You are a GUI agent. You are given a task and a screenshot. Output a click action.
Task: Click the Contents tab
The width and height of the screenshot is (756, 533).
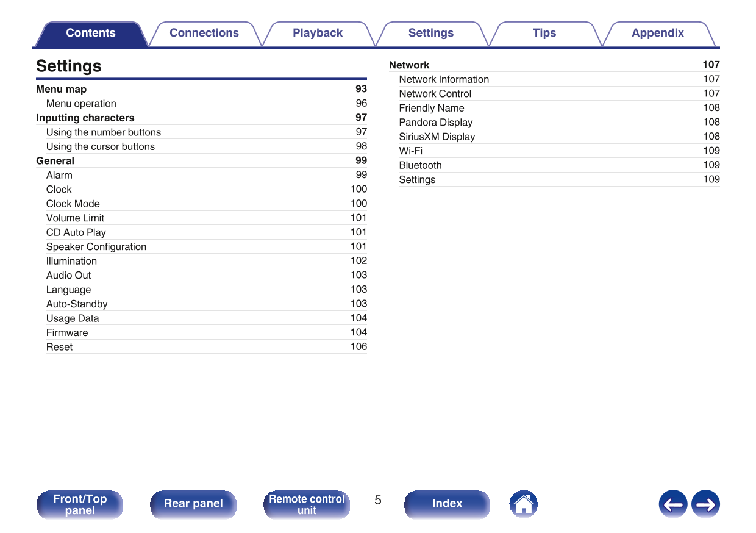click(90, 34)
